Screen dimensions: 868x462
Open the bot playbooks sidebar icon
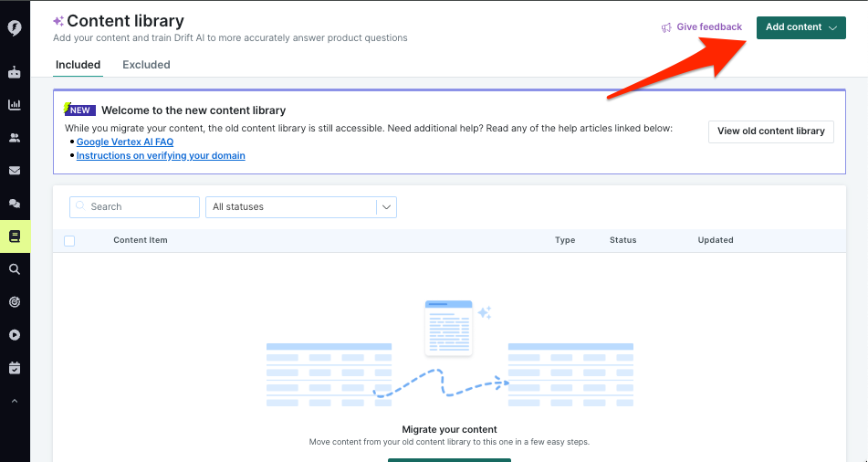(x=15, y=72)
